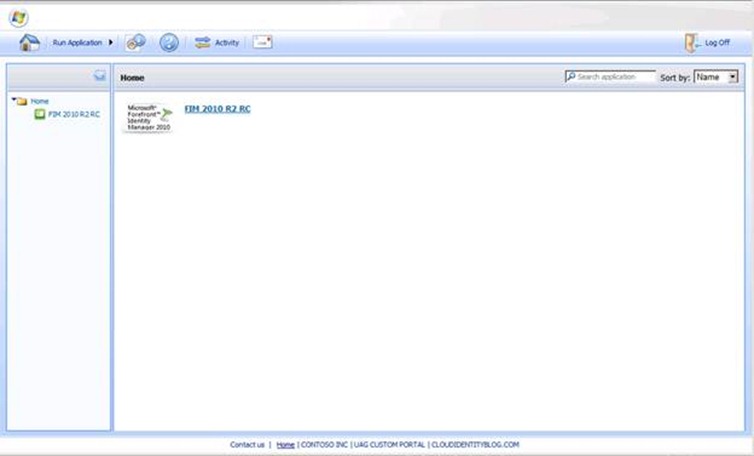Click UAG CUSTOM PORTAL in the footer

390,444
